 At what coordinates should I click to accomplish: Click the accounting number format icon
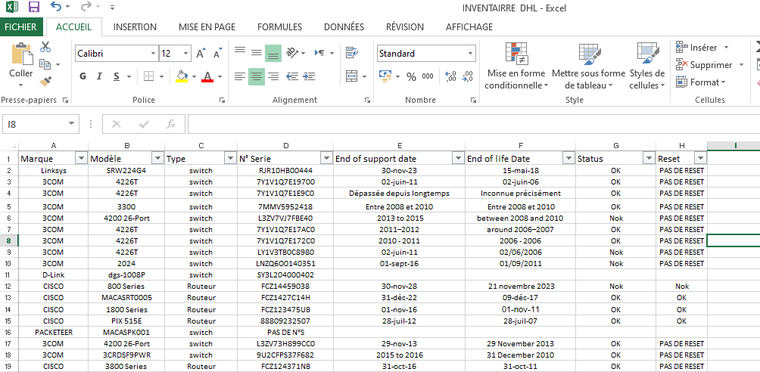coord(385,76)
